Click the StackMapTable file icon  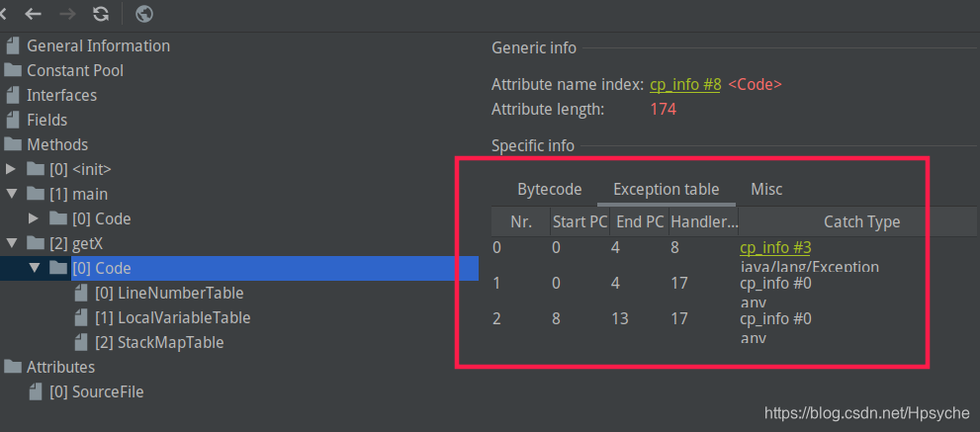(x=81, y=342)
